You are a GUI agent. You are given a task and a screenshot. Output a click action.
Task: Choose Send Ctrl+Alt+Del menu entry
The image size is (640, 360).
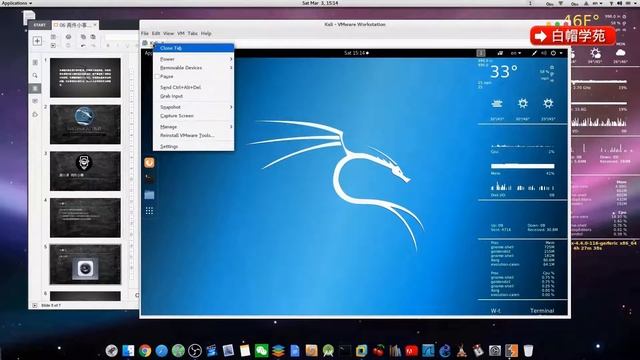(x=193, y=87)
